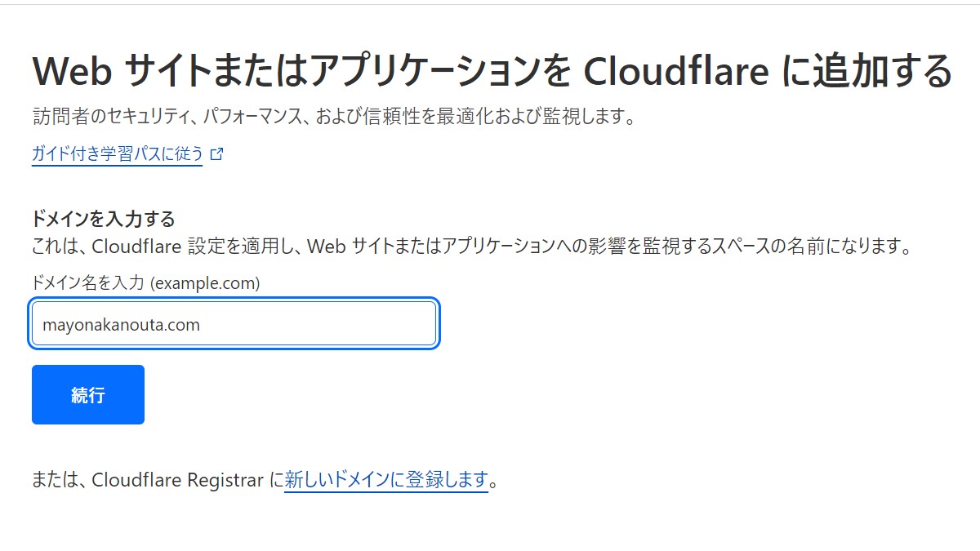This screenshot has height=551, width=980.
Task: Click the ドメイン名を入力 (example.com) field label
Action: (x=145, y=283)
